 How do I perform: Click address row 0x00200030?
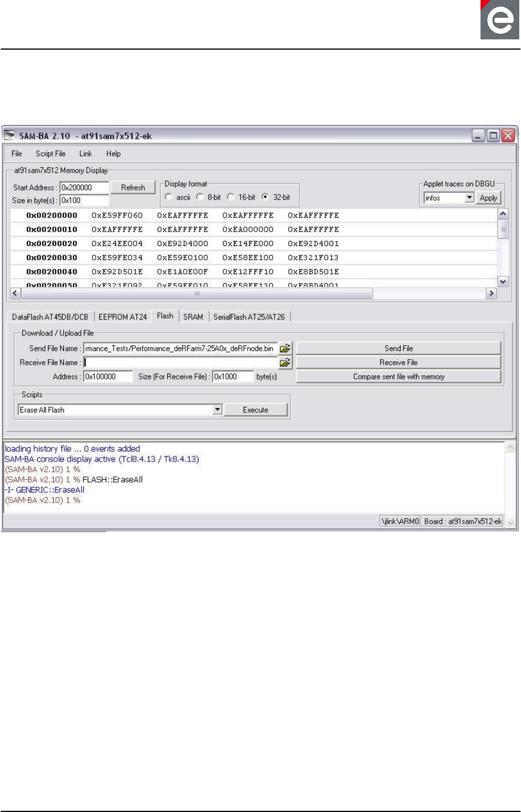click(52, 257)
